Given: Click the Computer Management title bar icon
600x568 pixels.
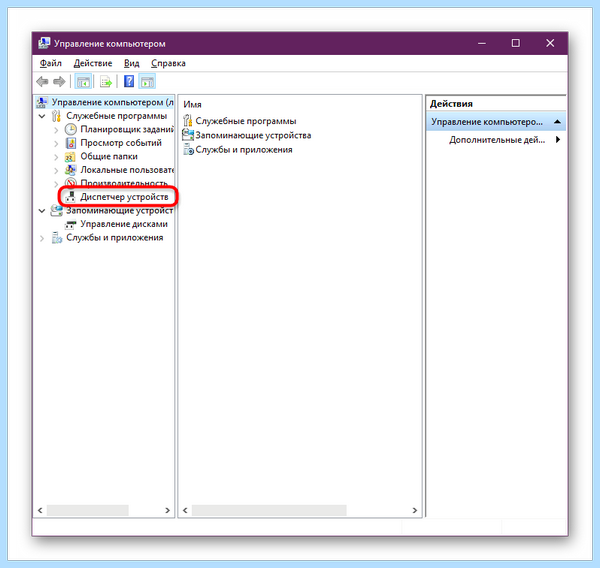Looking at the screenshot, I should (44, 43).
